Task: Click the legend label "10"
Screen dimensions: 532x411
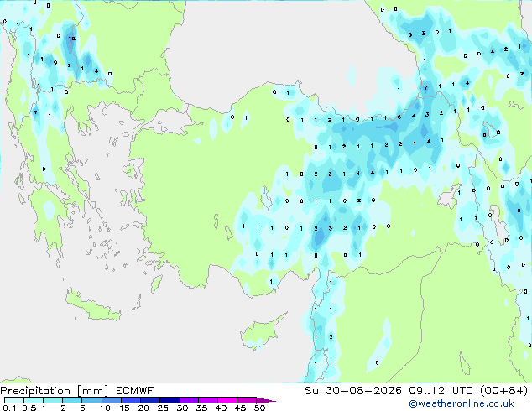Action: 105,408
